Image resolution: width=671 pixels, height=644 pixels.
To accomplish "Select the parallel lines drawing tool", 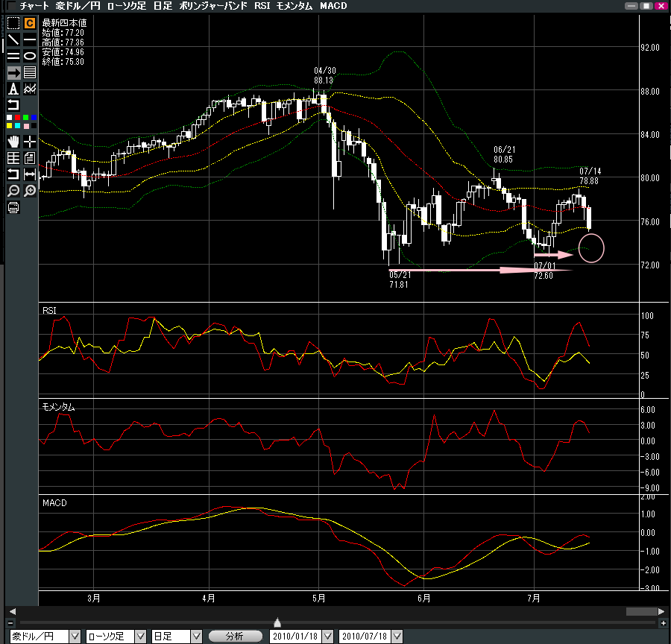I will (13, 56).
